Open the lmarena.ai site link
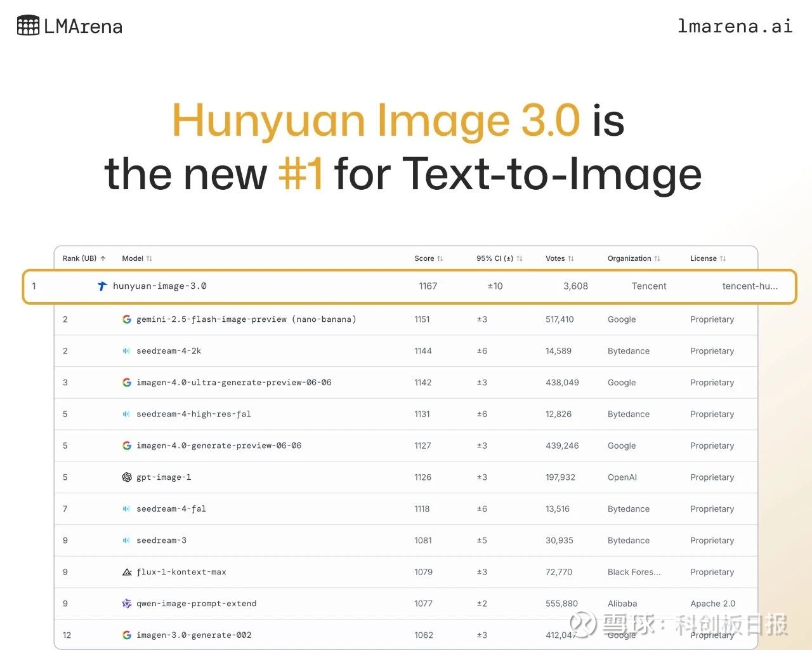The width and height of the screenshot is (812, 650). [735, 26]
